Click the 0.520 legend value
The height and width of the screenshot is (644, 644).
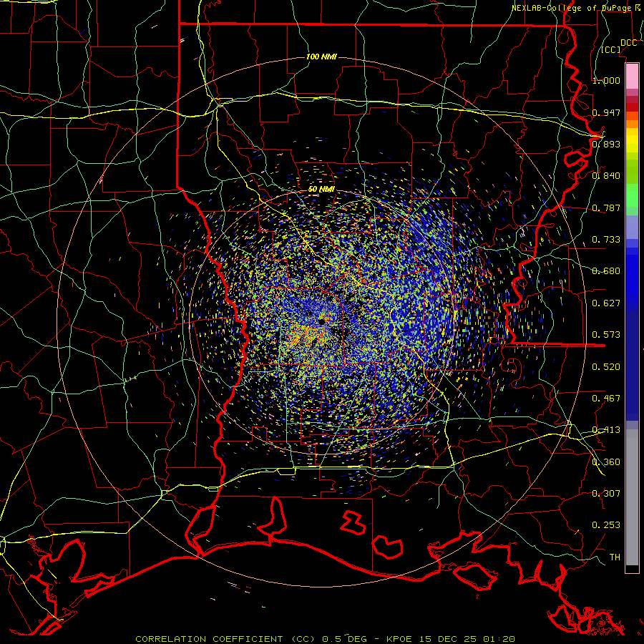tap(606, 367)
